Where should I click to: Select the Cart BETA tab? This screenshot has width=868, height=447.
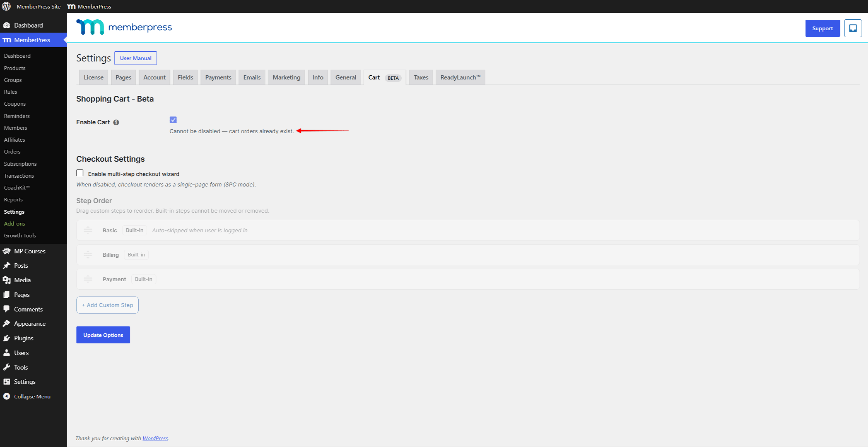(x=385, y=77)
